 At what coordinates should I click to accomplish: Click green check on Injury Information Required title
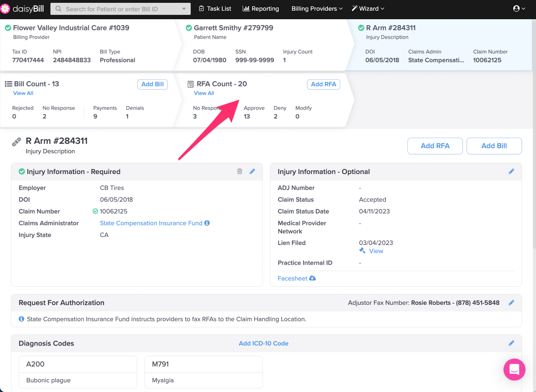pos(22,171)
